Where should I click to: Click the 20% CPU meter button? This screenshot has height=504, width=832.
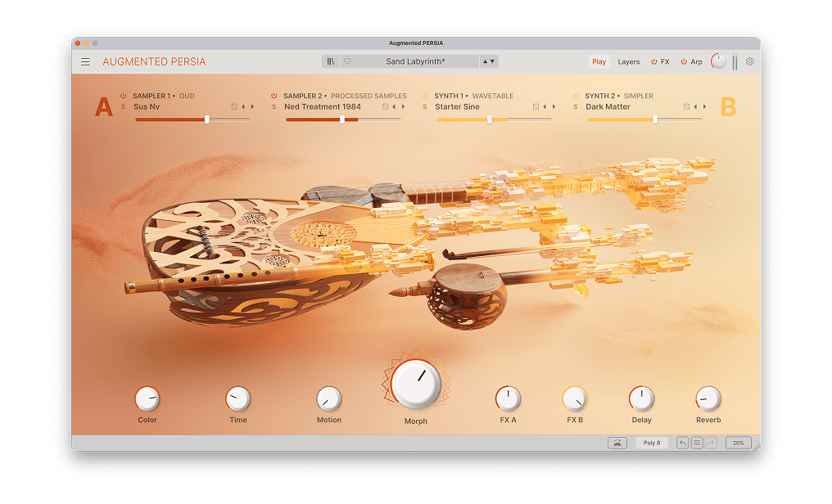(738, 443)
